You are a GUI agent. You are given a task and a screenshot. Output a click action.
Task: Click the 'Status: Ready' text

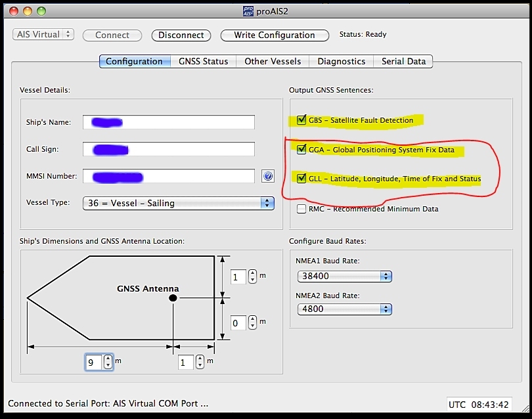click(363, 34)
